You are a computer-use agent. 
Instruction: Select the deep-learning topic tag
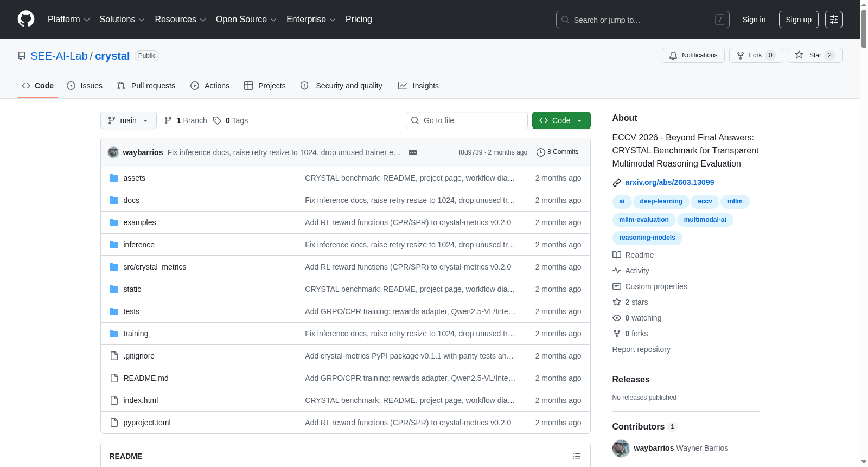(x=661, y=201)
